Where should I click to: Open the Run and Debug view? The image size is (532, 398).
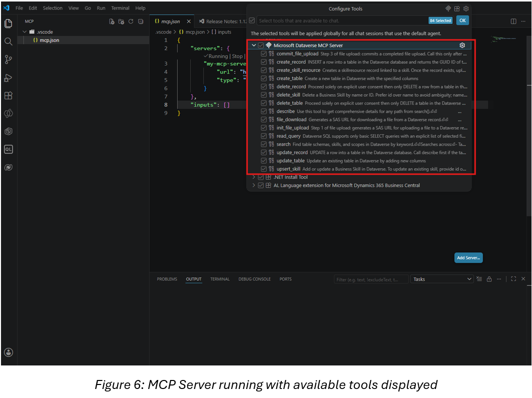pos(8,78)
